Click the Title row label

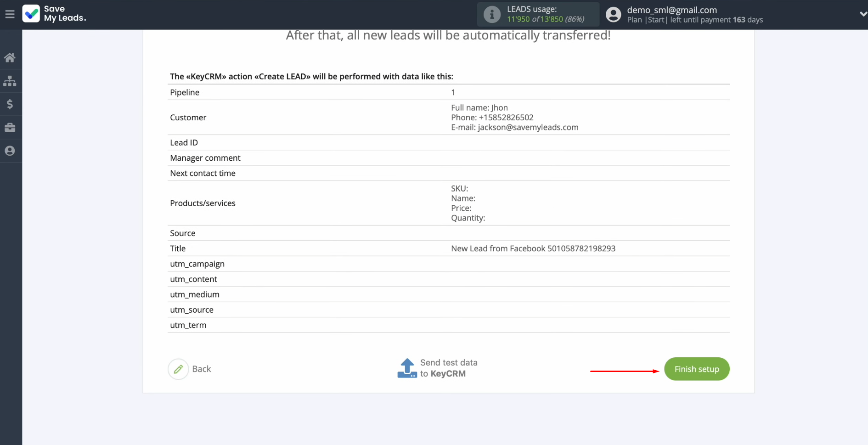pyautogui.click(x=178, y=248)
